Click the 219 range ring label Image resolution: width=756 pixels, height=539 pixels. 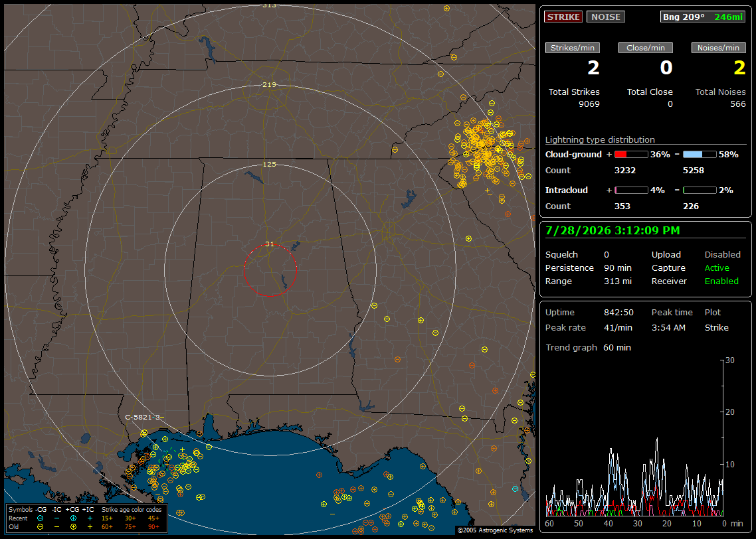pyautogui.click(x=270, y=85)
